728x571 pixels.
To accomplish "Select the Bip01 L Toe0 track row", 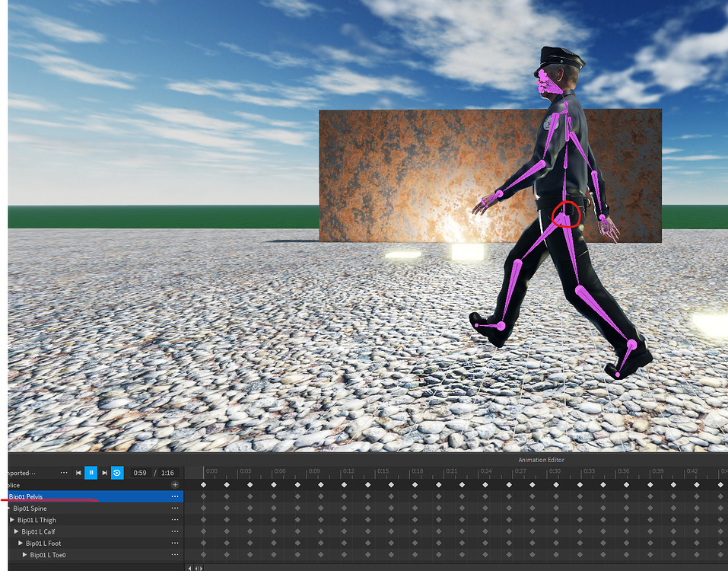I will pos(96,555).
